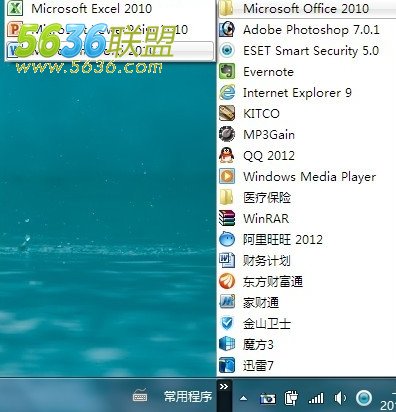Click the speaker volume tray icon
Viewport: 396px width, 412px height.
pyautogui.click(x=340, y=398)
